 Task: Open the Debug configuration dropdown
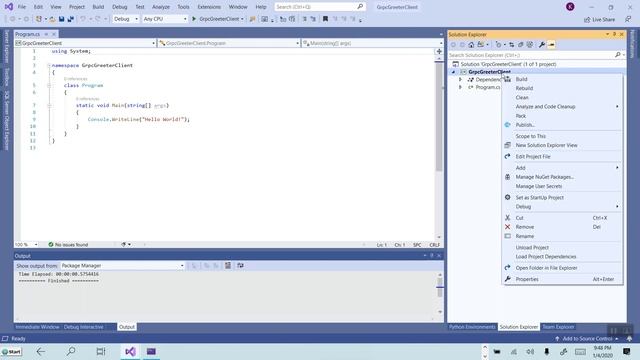coord(126,19)
